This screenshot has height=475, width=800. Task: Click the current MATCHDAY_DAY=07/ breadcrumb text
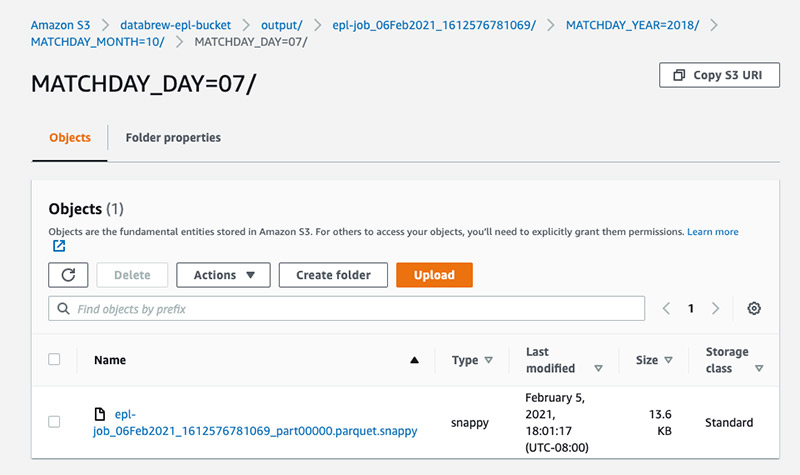tap(251, 42)
